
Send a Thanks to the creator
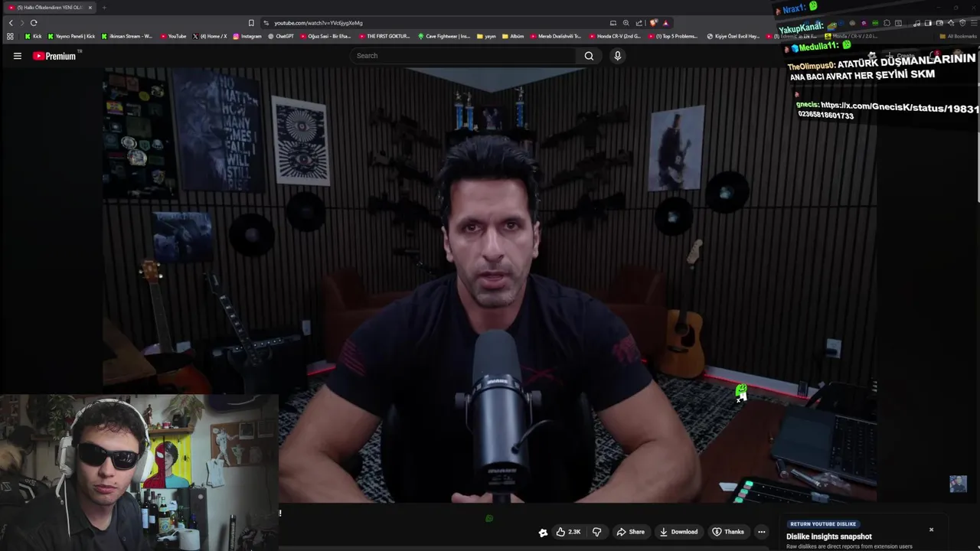click(728, 532)
